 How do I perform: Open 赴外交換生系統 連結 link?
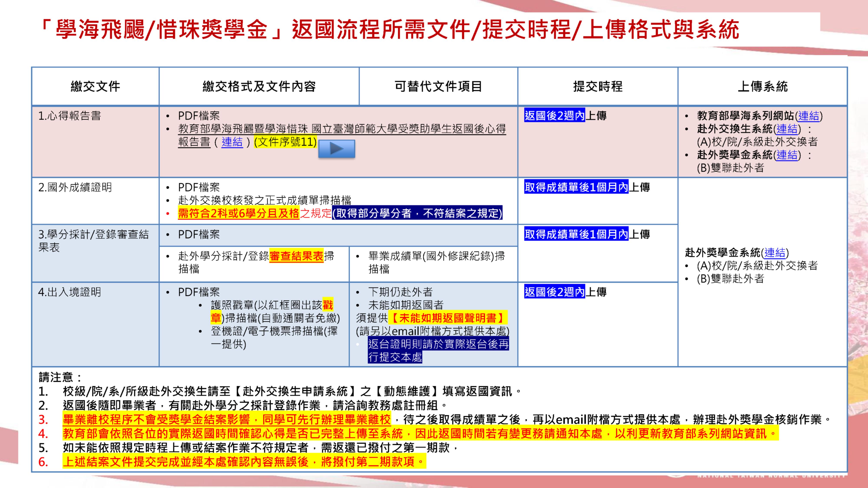pos(787,129)
